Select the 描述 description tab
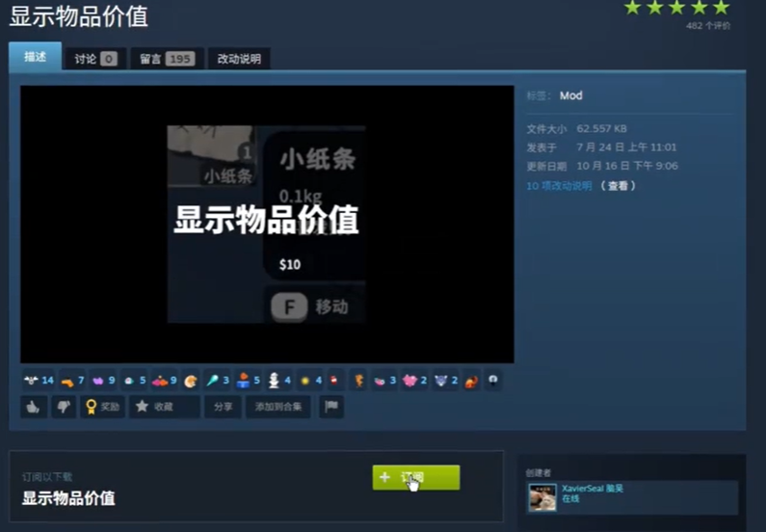766x532 pixels. (36, 57)
